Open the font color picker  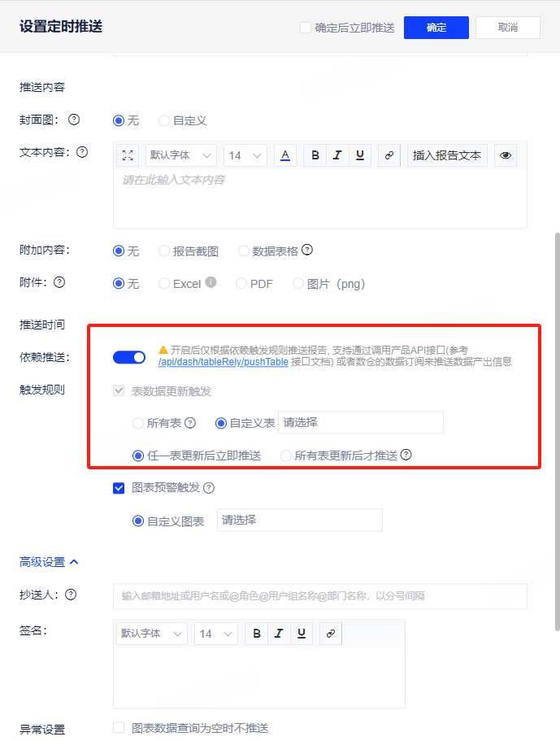point(284,155)
